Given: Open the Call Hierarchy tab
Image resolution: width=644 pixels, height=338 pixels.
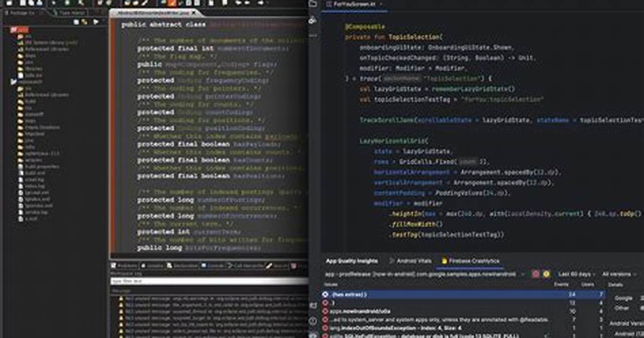Looking at the screenshot, I should pos(245,266).
